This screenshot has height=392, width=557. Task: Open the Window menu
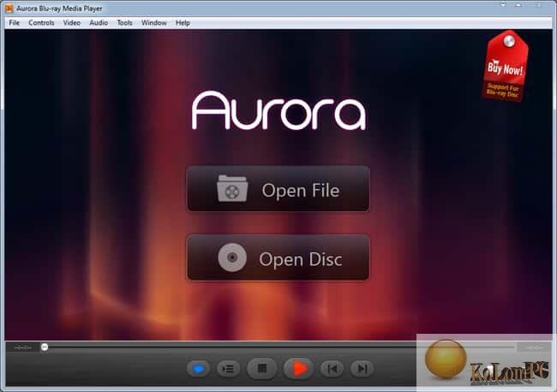pos(153,23)
